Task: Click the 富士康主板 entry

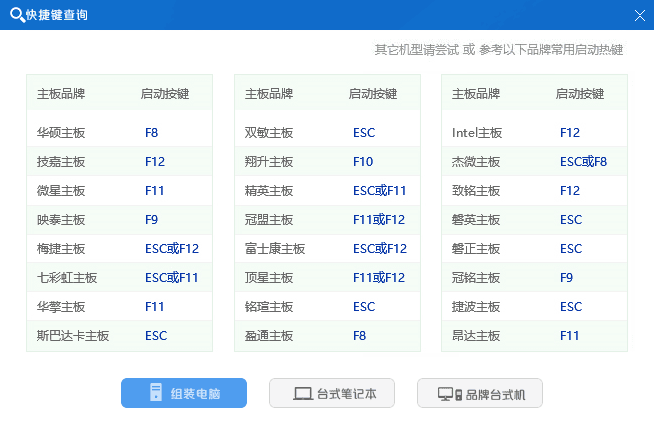Action: [327, 249]
